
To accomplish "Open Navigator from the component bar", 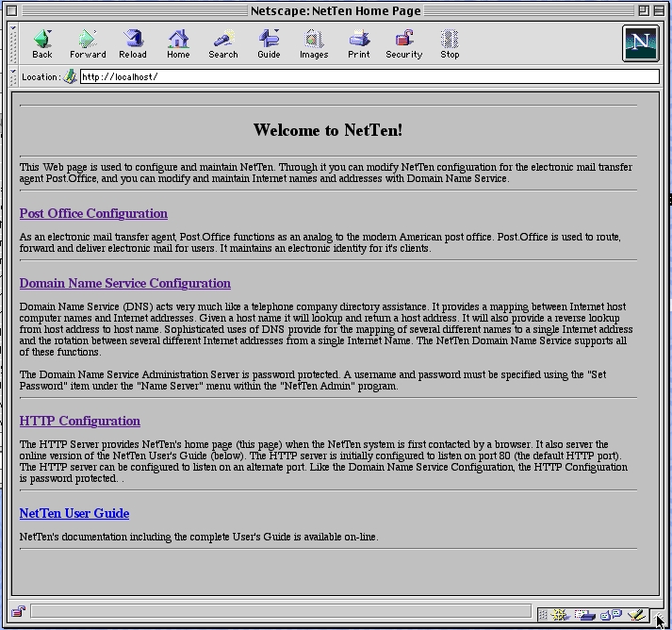I will 560,615.
